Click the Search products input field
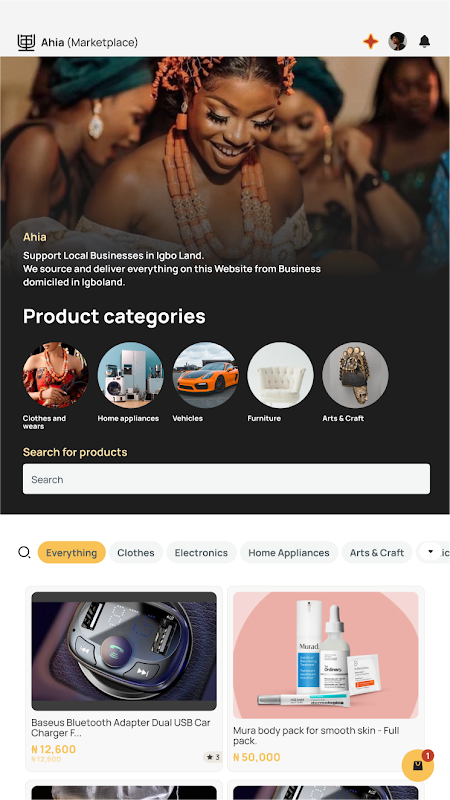450x800 pixels. coord(226,479)
